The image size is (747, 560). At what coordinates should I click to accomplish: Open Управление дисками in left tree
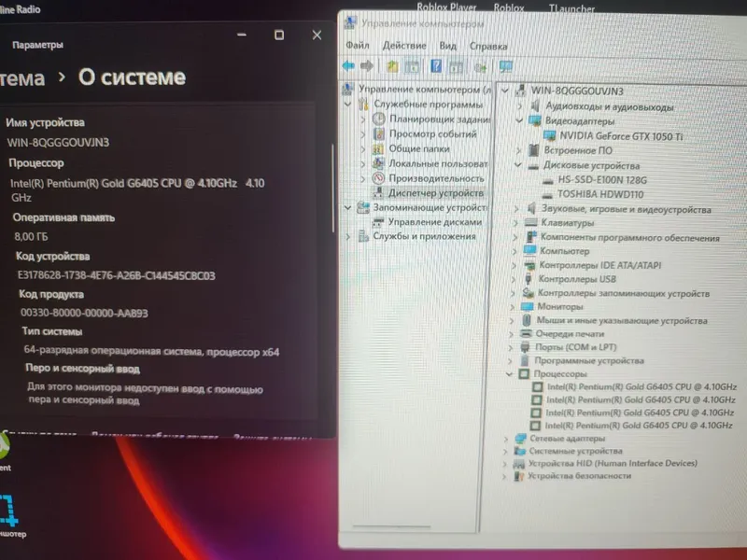tap(434, 222)
